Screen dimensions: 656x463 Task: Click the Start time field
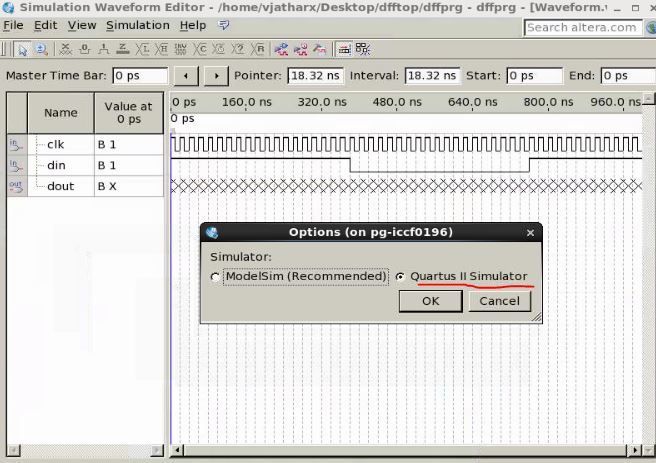(x=534, y=76)
